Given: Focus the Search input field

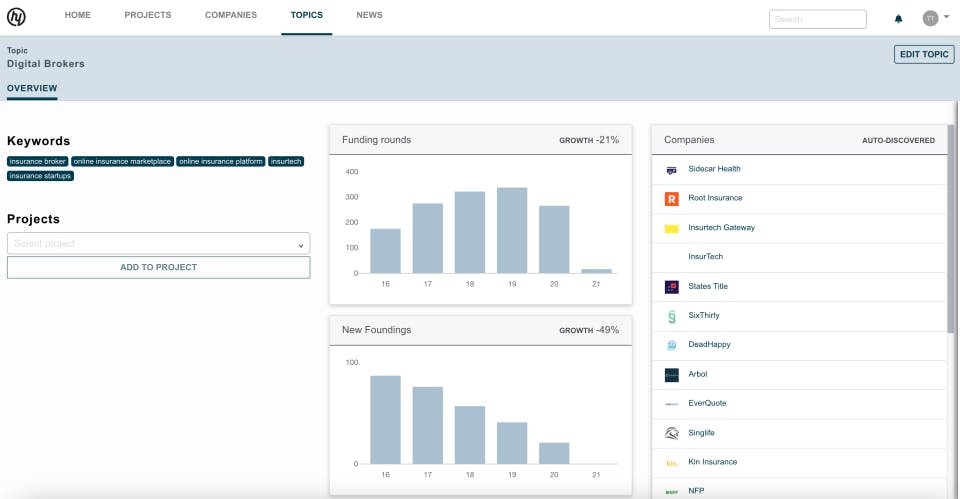Looking at the screenshot, I should pos(817,19).
